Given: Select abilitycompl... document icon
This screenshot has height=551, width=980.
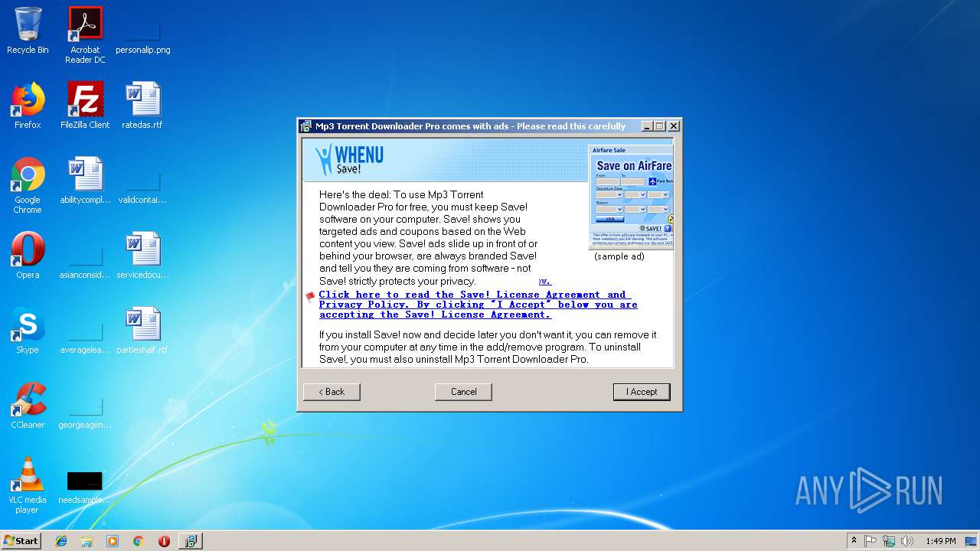Looking at the screenshot, I should pos(85,181).
